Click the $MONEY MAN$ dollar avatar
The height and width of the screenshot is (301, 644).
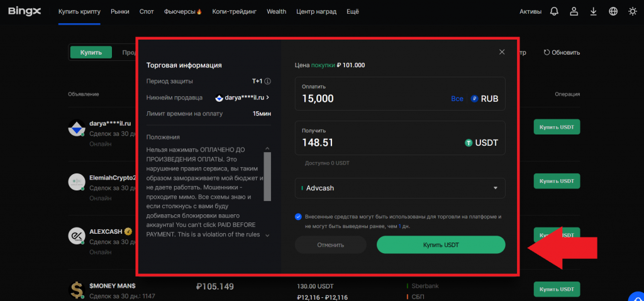point(77,290)
